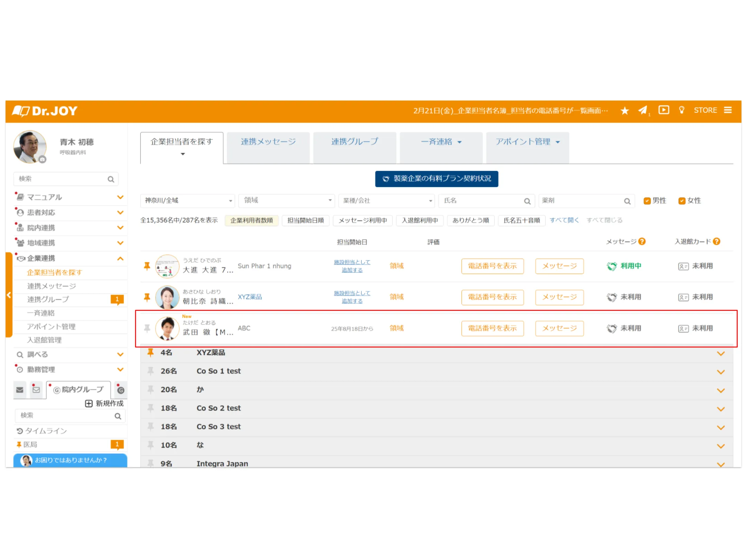The height and width of the screenshot is (560, 747).
Task: Collapse the left sidebar arrow handle
Action: 9,295
